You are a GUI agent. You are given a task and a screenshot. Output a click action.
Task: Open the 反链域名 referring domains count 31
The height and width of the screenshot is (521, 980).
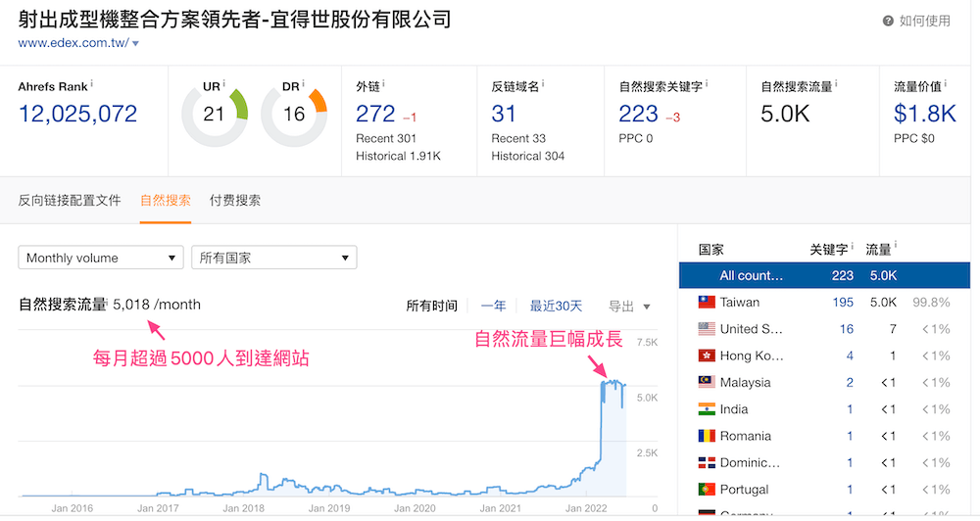[x=504, y=114]
